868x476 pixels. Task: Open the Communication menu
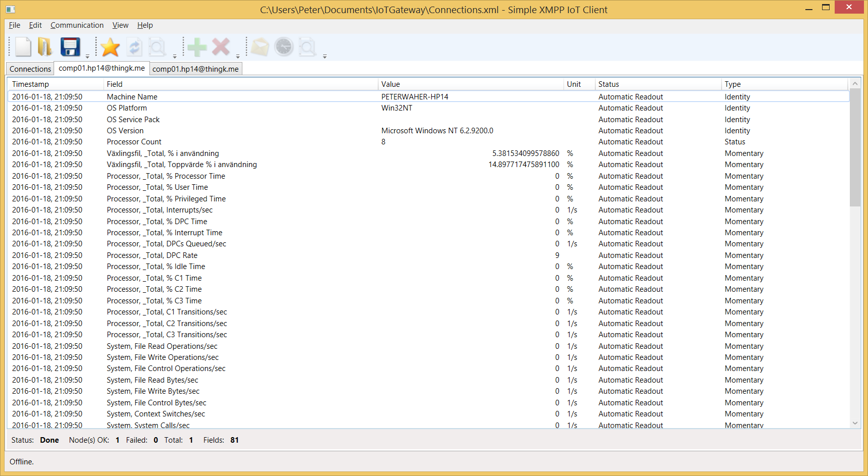pyautogui.click(x=77, y=25)
